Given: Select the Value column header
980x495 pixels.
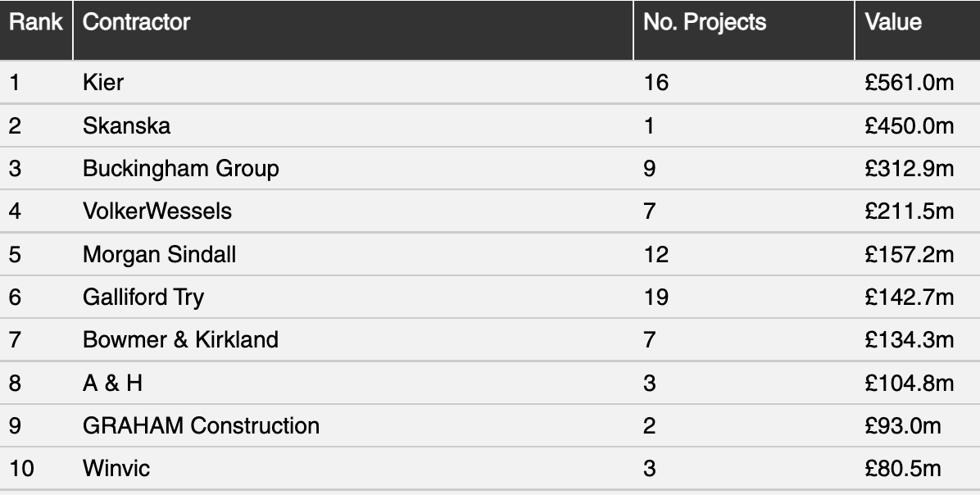Looking at the screenshot, I should [x=893, y=22].
